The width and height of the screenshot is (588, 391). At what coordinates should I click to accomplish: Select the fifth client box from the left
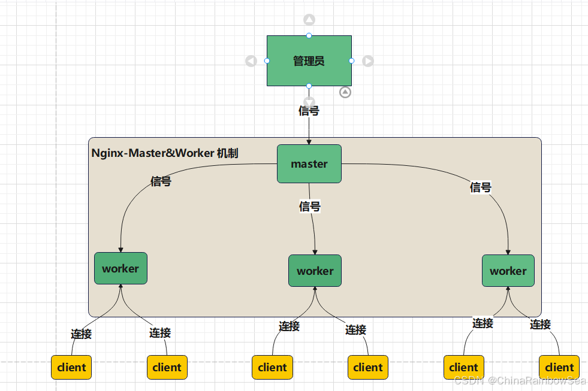pos(464,368)
